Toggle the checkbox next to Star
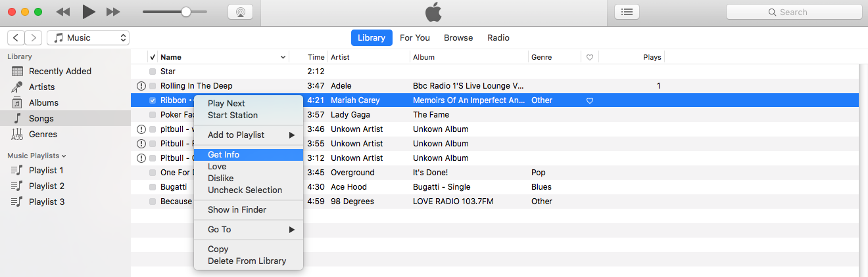Image resolution: width=868 pixels, height=277 pixels. (x=153, y=72)
